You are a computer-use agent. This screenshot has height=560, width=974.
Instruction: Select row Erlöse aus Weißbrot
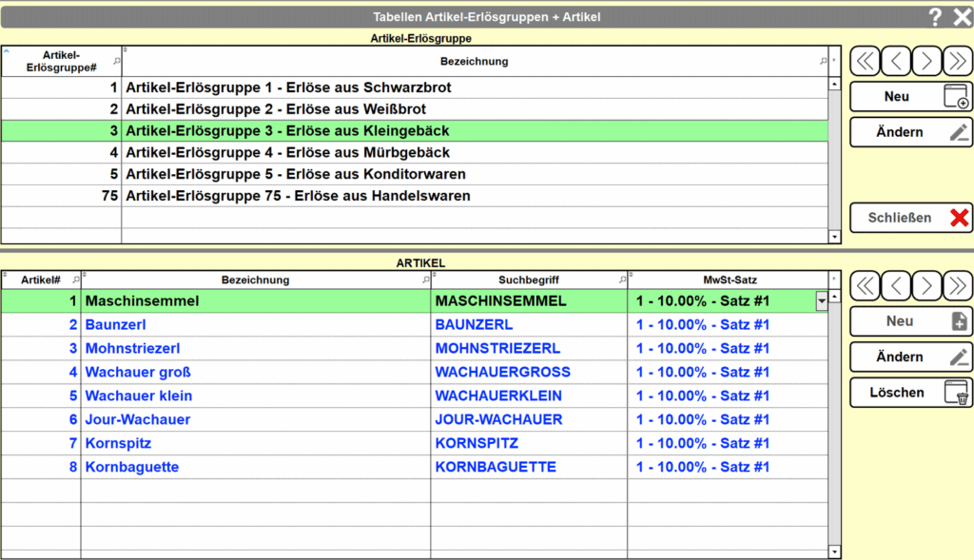click(415, 109)
